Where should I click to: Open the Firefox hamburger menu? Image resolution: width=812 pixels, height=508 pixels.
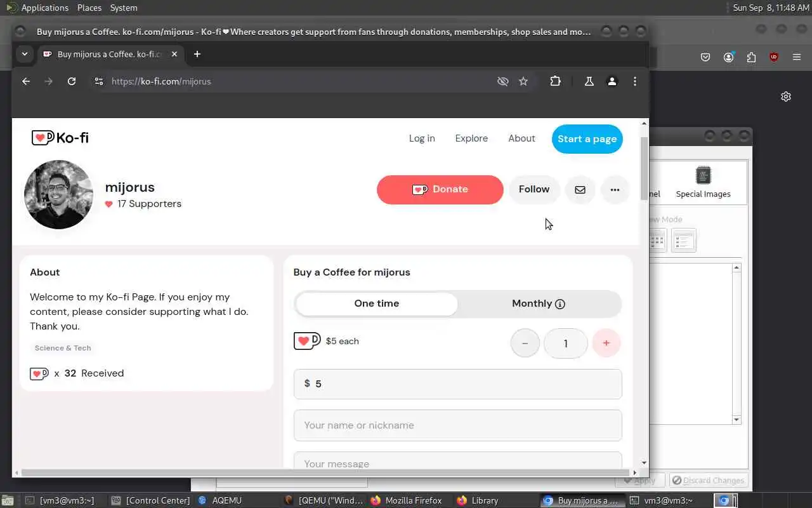(x=797, y=57)
